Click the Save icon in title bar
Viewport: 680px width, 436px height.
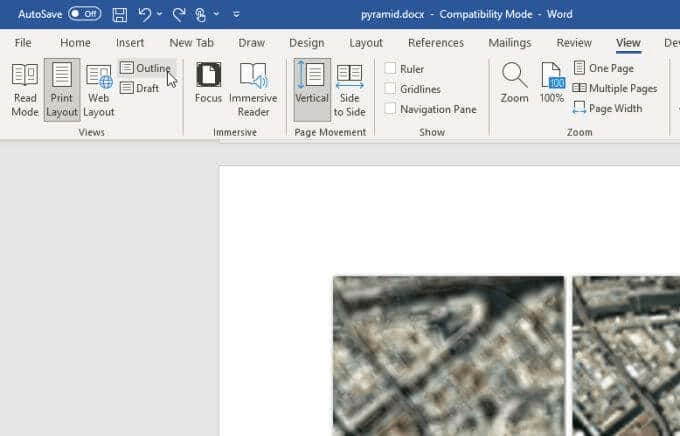click(x=120, y=15)
